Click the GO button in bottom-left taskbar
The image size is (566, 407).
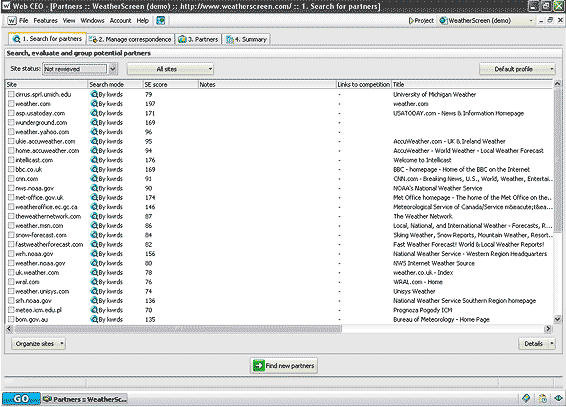(21, 399)
